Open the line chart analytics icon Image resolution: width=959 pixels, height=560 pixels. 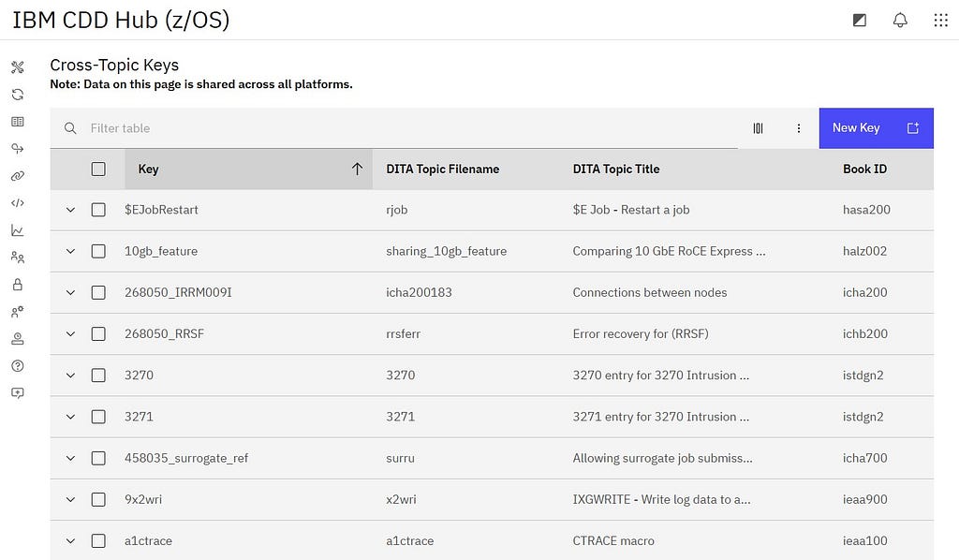pos(17,230)
